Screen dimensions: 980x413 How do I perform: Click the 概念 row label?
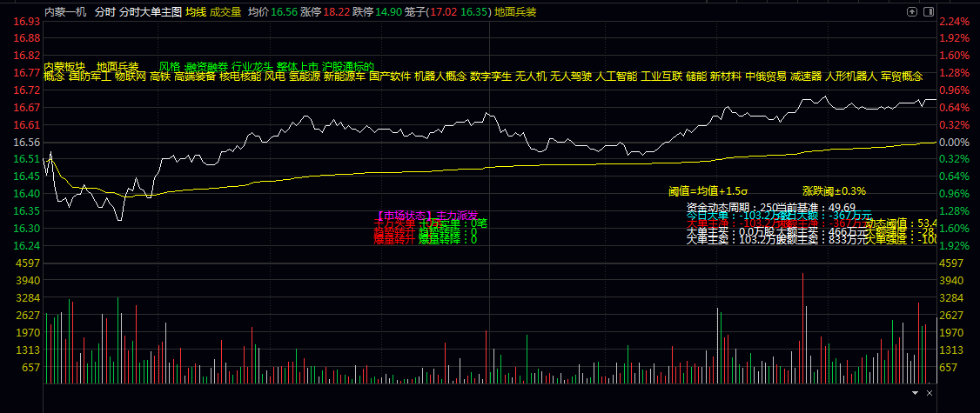point(54,77)
